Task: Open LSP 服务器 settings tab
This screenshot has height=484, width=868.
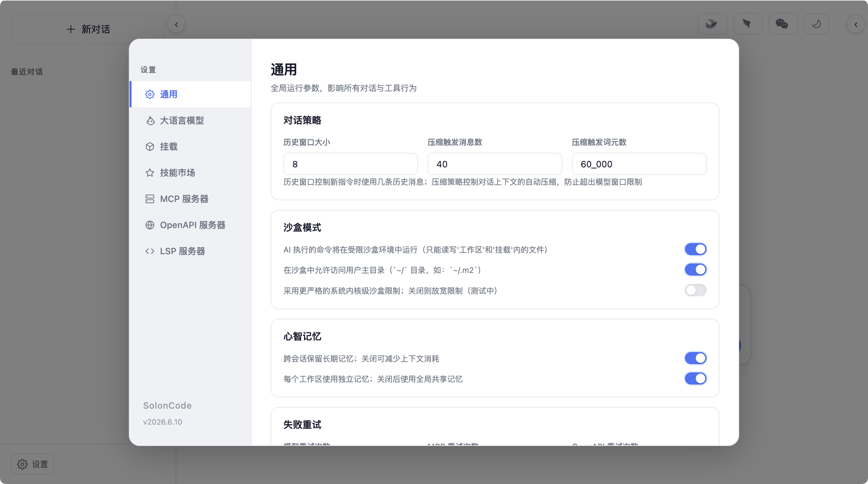Action: pyautogui.click(x=190, y=251)
